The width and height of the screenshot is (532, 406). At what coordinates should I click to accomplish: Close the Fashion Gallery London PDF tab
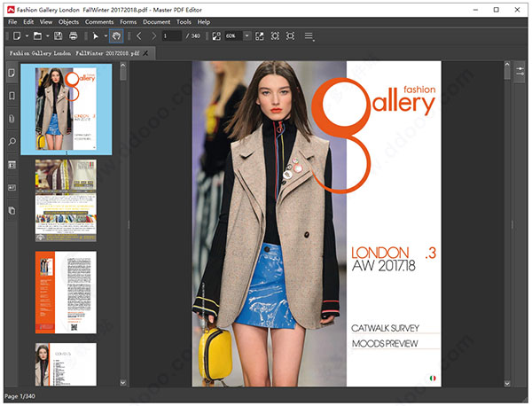click(x=146, y=53)
